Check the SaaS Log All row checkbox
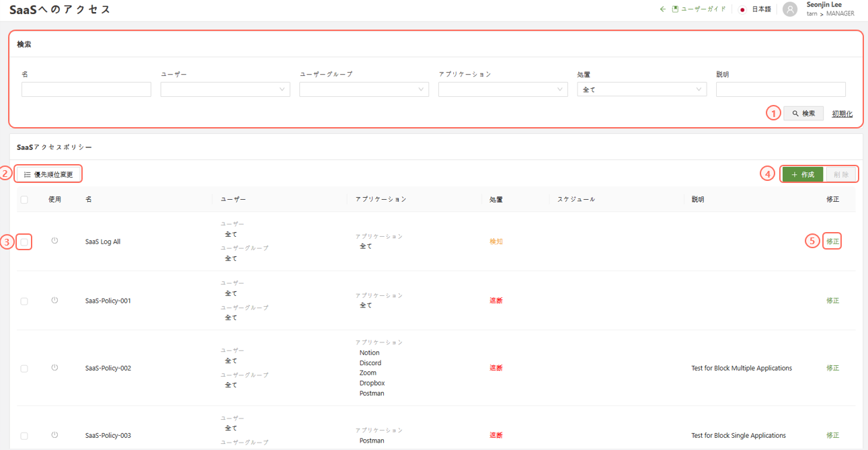The width and height of the screenshot is (868, 450). (x=24, y=242)
